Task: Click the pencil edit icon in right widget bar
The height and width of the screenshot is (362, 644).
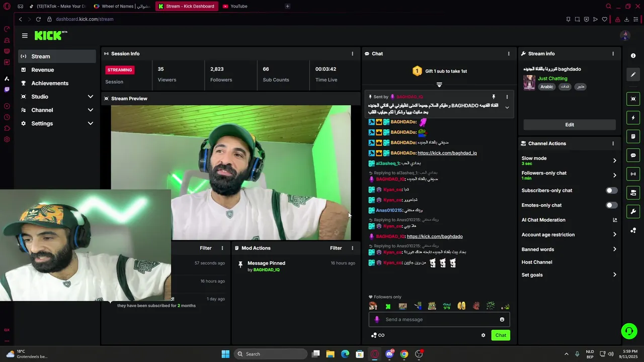Action: click(633, 74)
